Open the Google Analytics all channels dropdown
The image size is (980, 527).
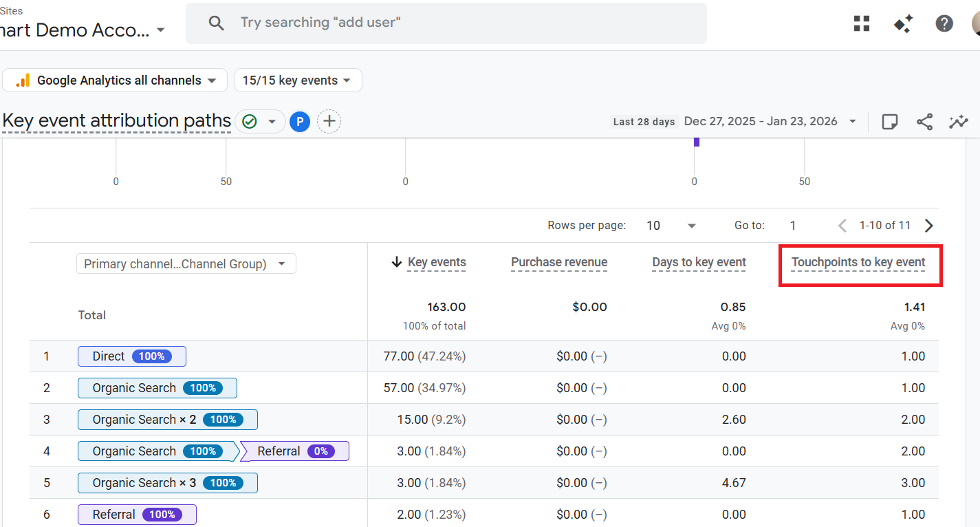pyautogui.click(x=115, y=80)
